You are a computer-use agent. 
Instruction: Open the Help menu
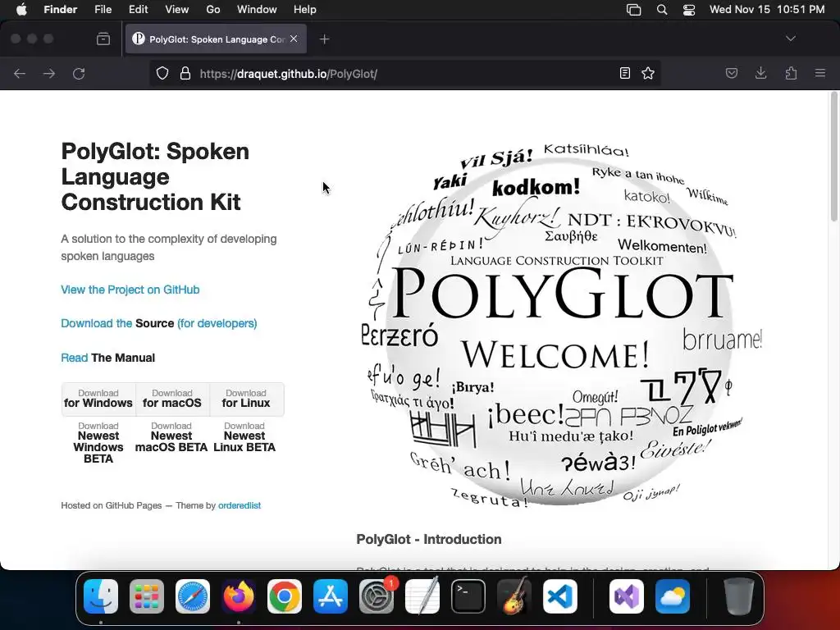pos(305,10)
